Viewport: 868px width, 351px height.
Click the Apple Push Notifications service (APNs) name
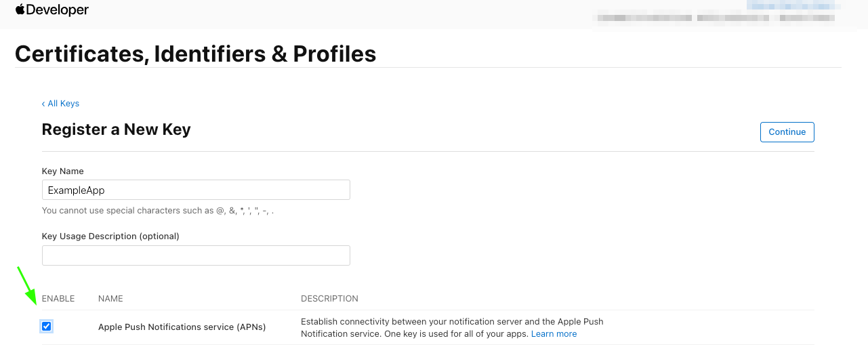tap(182, 327)
